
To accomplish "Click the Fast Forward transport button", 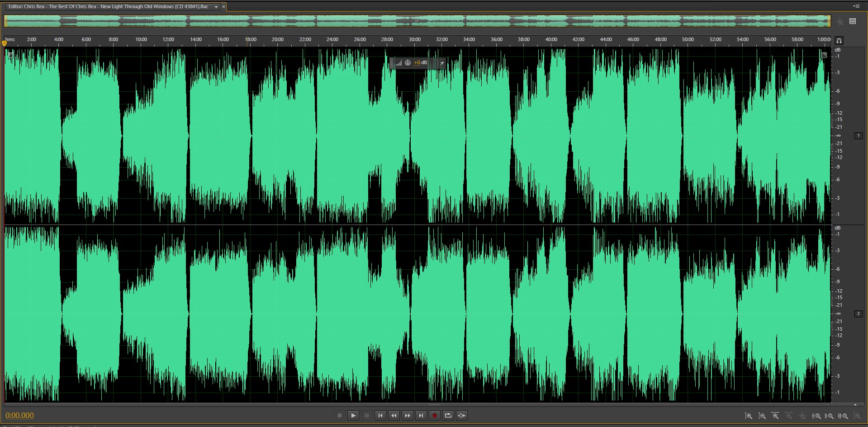I will click(408, 416).
